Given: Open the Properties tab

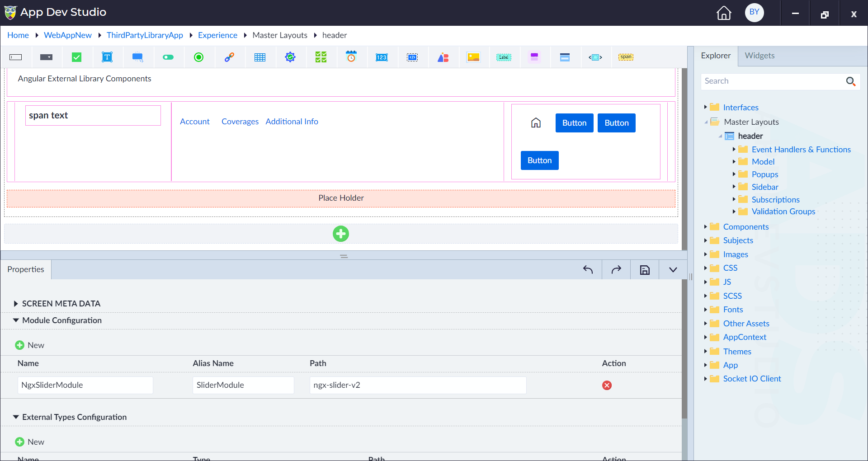Looking at the screenshot, I should (x=26, y=269).
